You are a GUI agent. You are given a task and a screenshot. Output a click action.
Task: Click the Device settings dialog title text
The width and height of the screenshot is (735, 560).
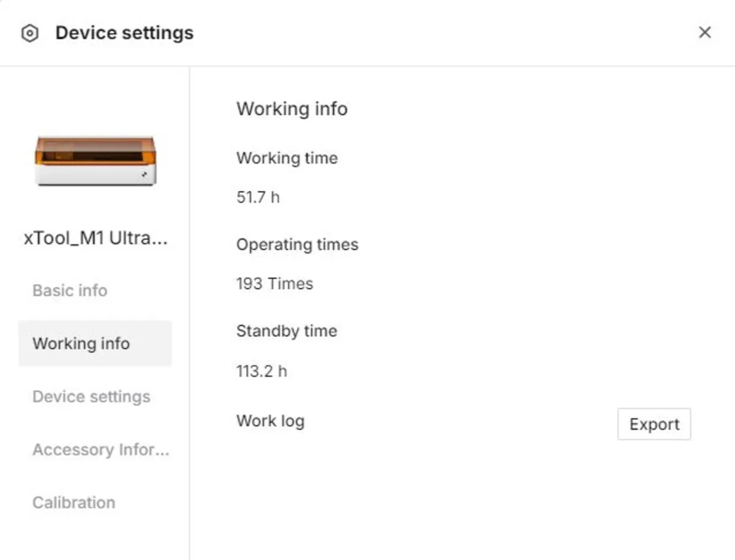[124, 33]
